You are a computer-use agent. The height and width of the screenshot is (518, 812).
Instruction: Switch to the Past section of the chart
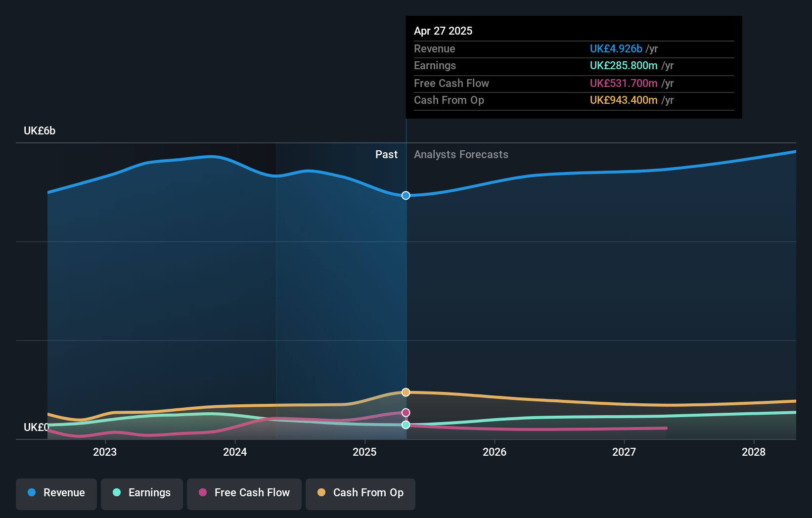386,154
